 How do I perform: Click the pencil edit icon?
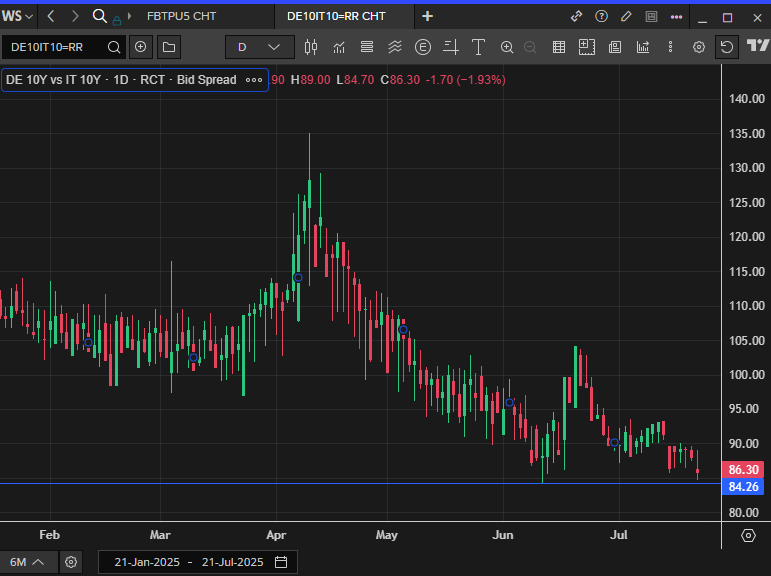click(x=626, y=17)
